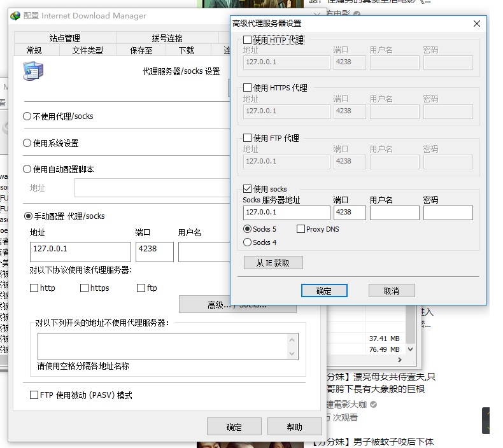The image size is (503, 448).
Task: Click 取消 in advanced proxy dialog
Action: [x=392, y=291]
